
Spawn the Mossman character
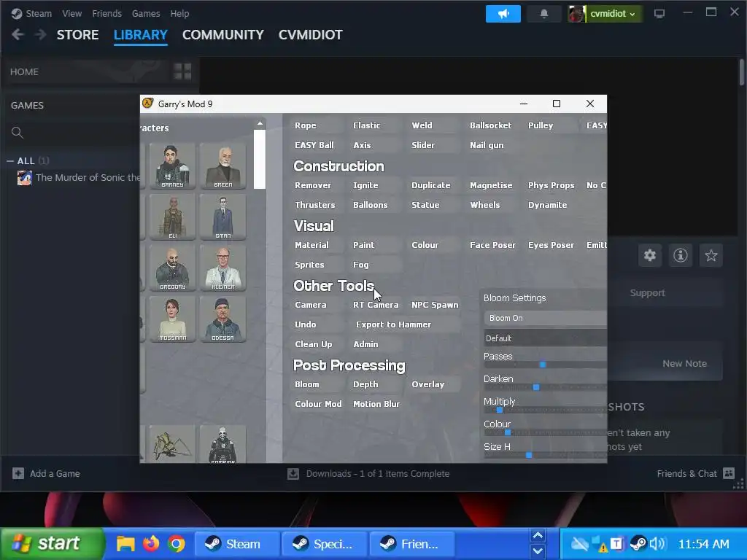[x=172, y=319]
